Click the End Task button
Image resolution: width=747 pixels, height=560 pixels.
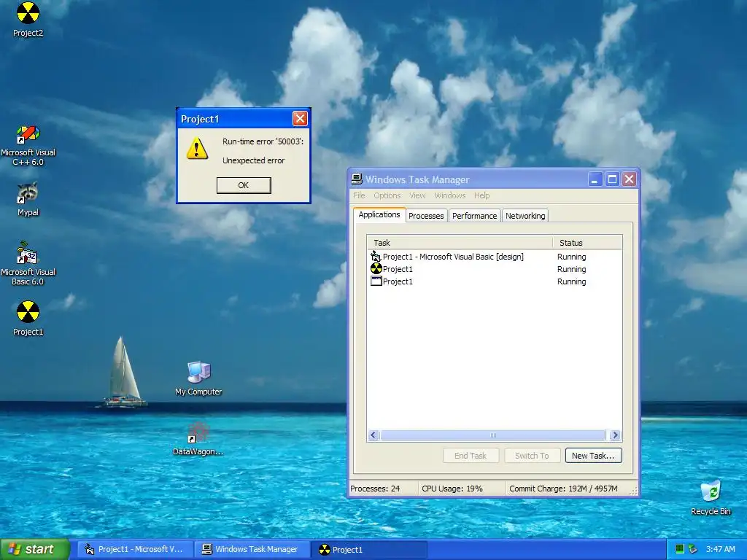pyautogui.click(x=471, y=456)
